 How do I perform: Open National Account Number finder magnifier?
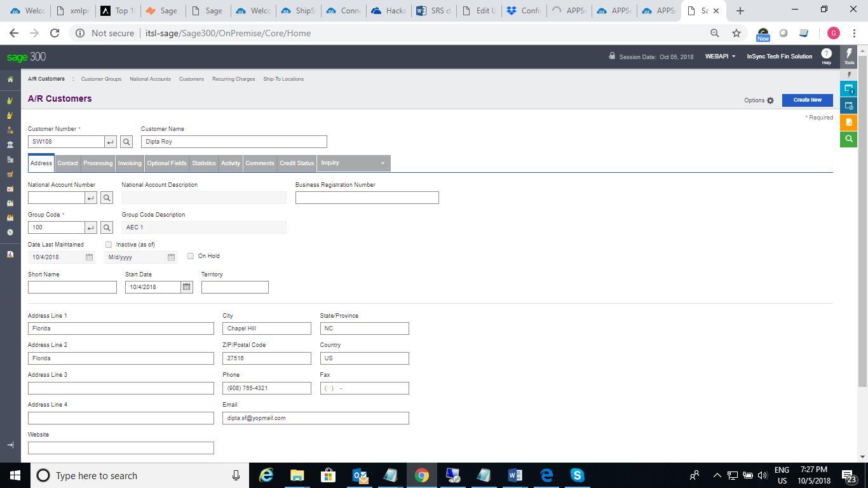pos(107,198)
